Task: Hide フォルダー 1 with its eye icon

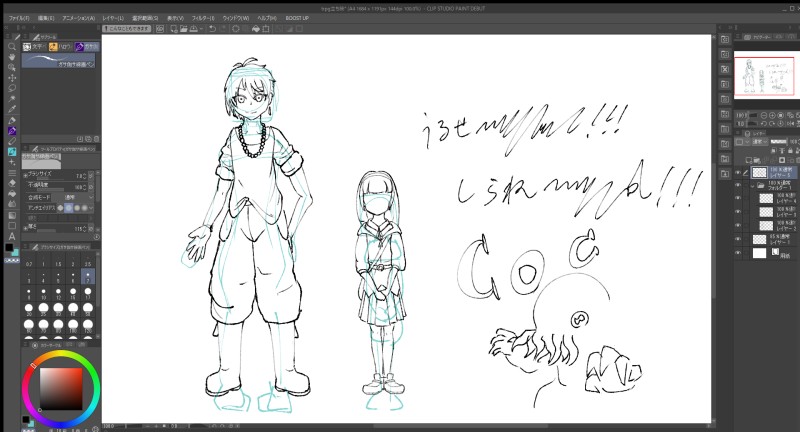Action: click(x=738, y=185)
